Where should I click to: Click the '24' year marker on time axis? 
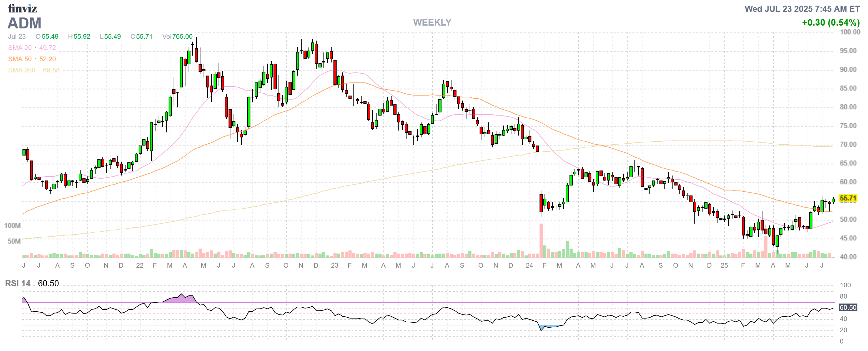pyautogui.click(x=529, y=265)
